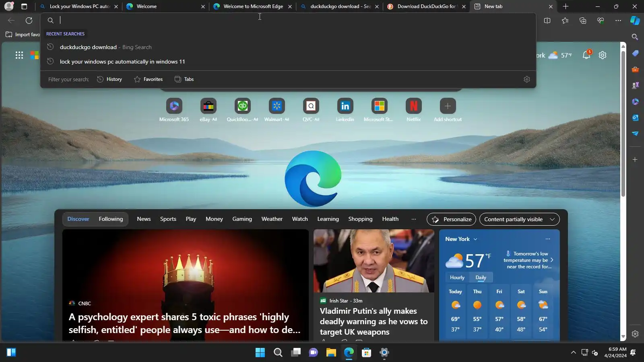Open File Explorer from the taskbar
Screen dimensions: 644x362
[x=331, y=353]
